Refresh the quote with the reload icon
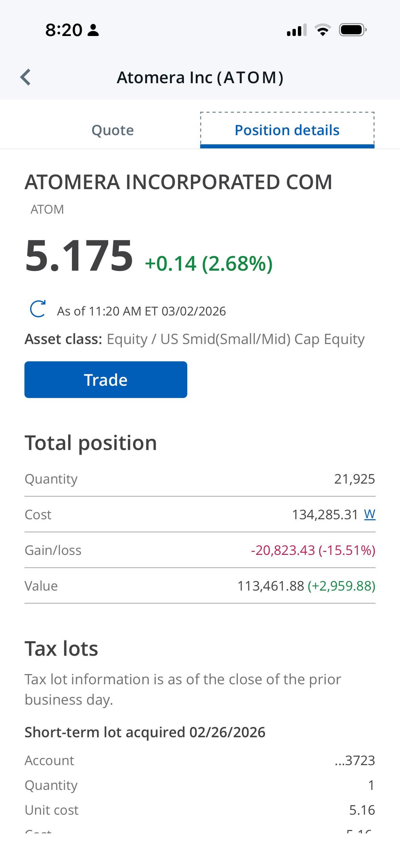The image size is (400, 868). click(x=38, y=309)
